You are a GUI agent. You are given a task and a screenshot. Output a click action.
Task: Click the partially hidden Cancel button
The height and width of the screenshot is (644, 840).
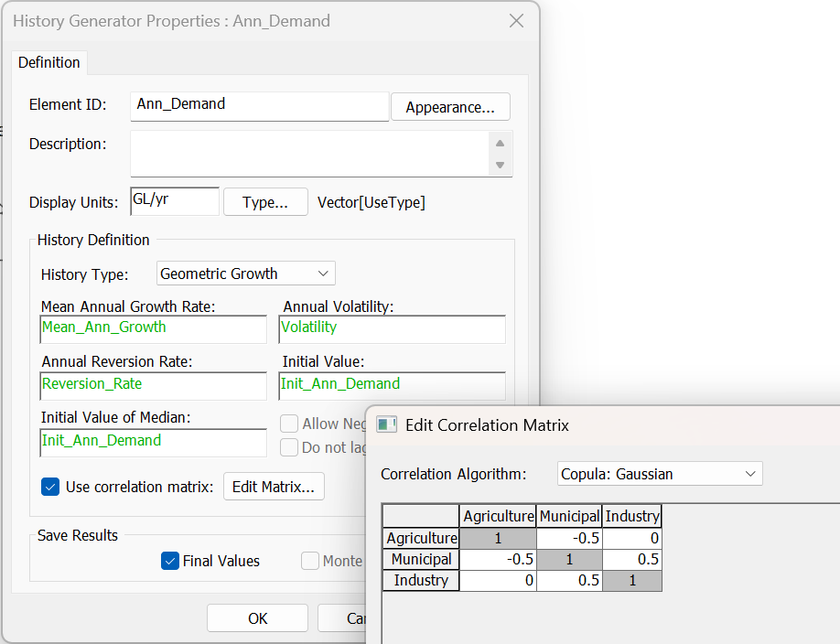coord(342,618)
